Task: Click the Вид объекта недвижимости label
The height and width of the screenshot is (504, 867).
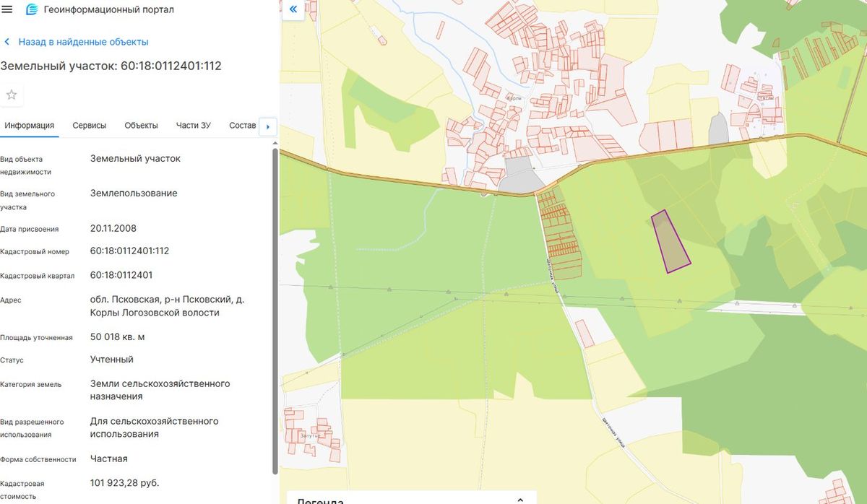Action: pos(26,165)
